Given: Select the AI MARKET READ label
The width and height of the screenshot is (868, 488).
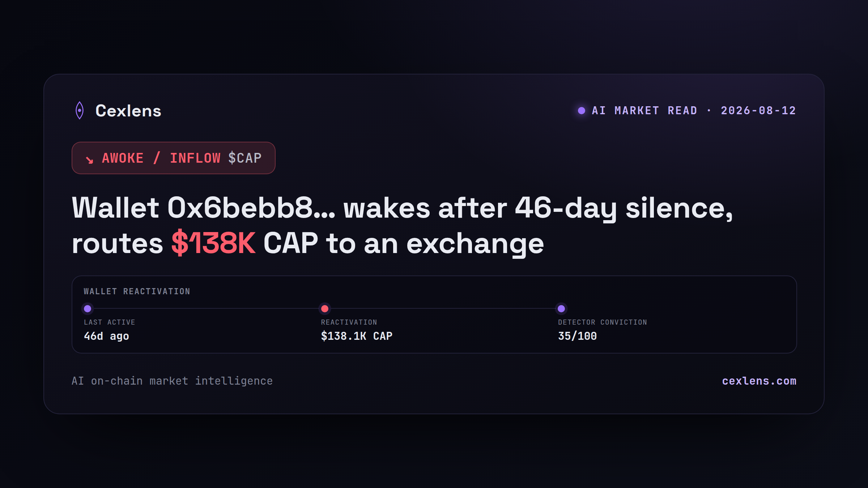Looking at the screenshot, I should (644, 111).
